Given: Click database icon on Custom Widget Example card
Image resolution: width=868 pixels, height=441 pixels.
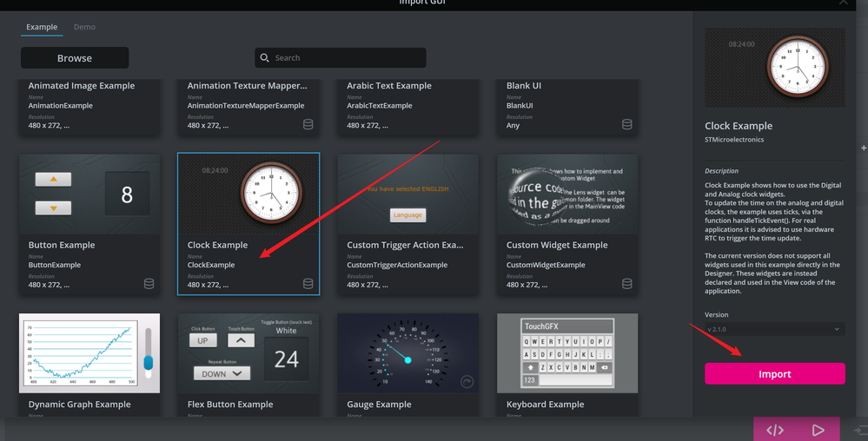Looking at the screenshot, I should click(x=627, y=284).
